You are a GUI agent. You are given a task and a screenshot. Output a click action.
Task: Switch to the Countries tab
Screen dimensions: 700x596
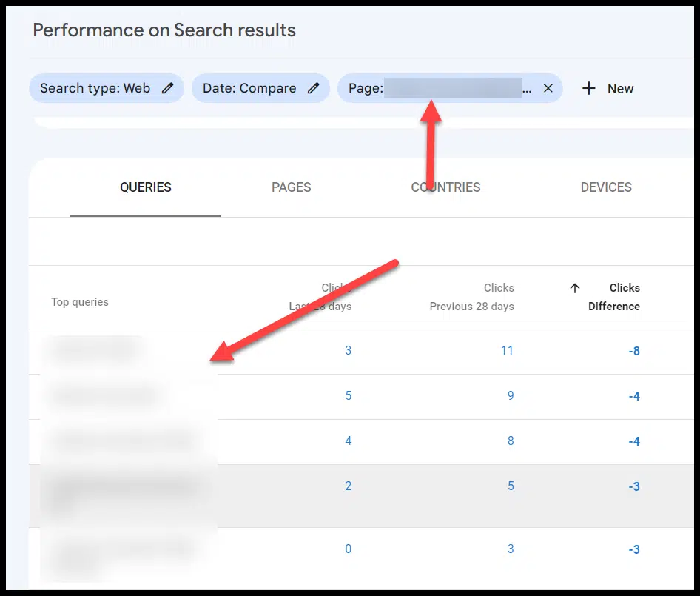point(445,187)
